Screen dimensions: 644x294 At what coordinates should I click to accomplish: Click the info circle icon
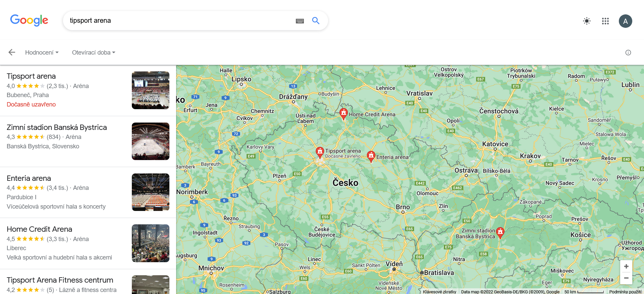[628, 53]
